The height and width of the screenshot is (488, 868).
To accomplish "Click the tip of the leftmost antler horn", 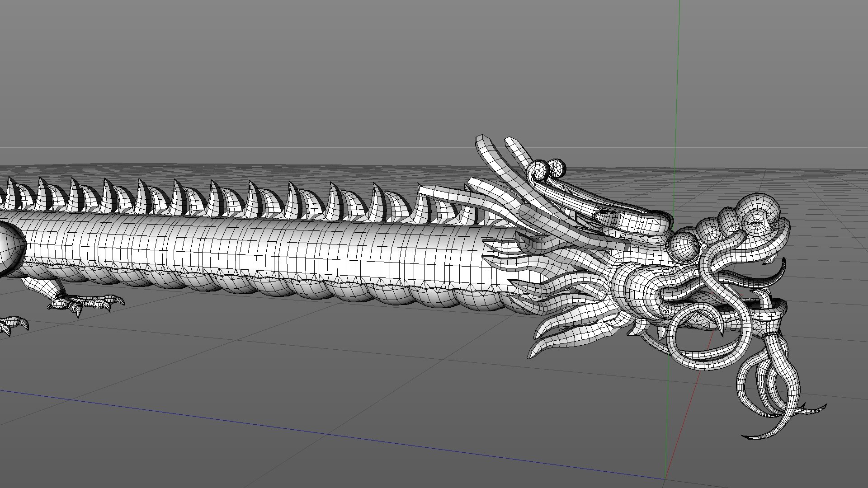I will click(x=482, y=139).
